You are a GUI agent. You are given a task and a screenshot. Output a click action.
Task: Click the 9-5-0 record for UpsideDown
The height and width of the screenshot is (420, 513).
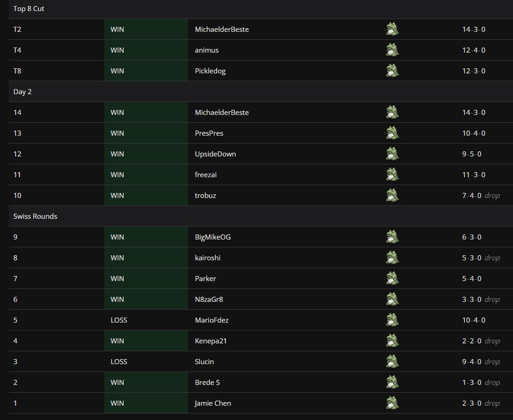click(x=472, y=154)
